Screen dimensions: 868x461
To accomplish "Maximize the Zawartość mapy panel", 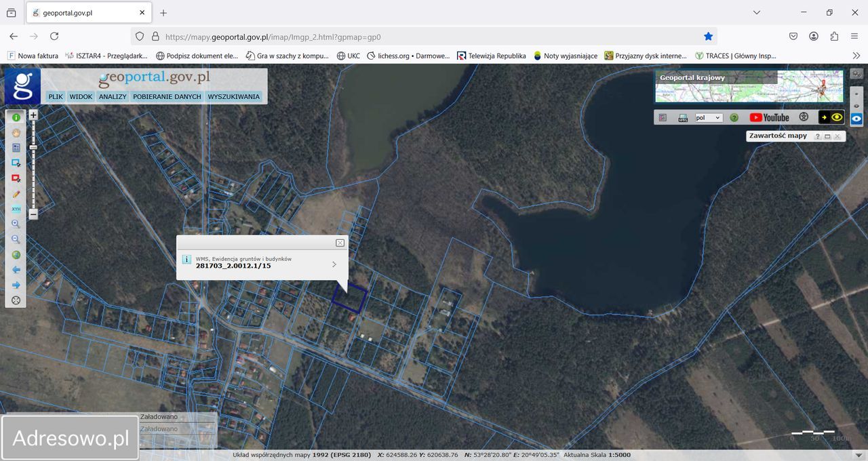I will pos(827,136).
